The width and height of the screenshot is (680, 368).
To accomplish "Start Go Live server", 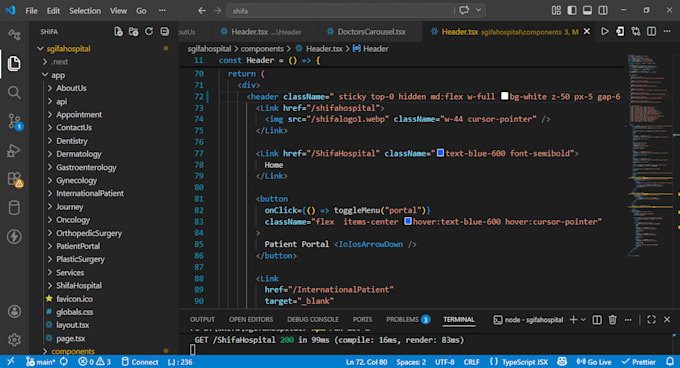I will coord(594,362).
